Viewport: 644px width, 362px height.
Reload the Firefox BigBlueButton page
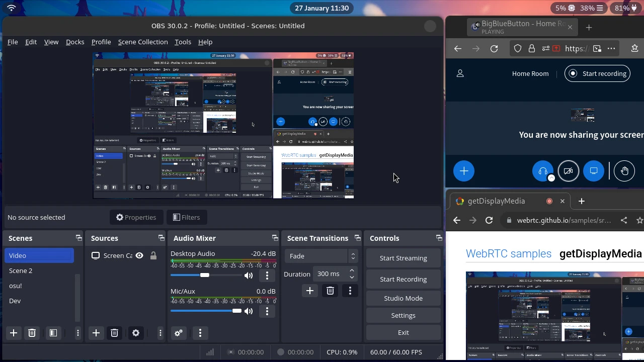coord(494,48)
